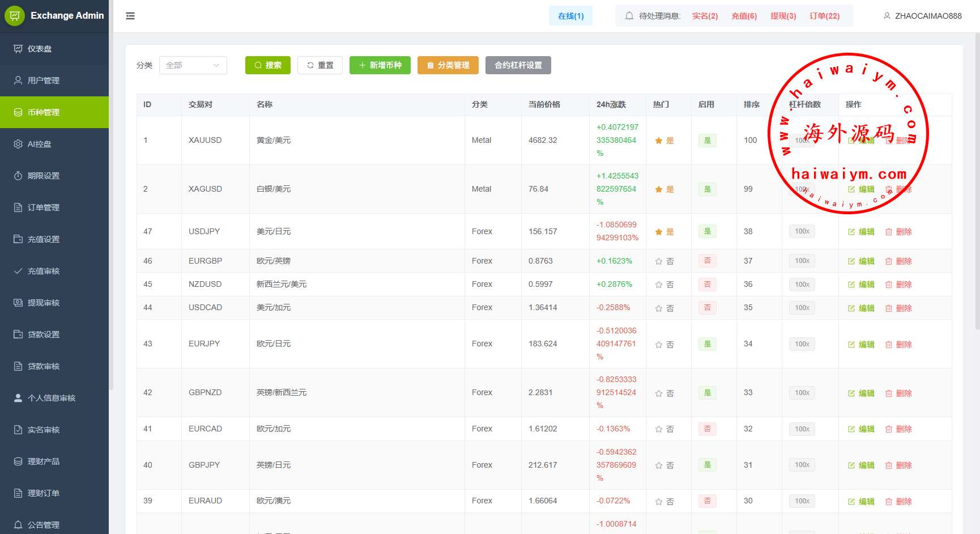Viewport: 980px width, 534px height.
Task: Click the 100x leverage tag for EURJPY
Action: click(x=802, y=344)
